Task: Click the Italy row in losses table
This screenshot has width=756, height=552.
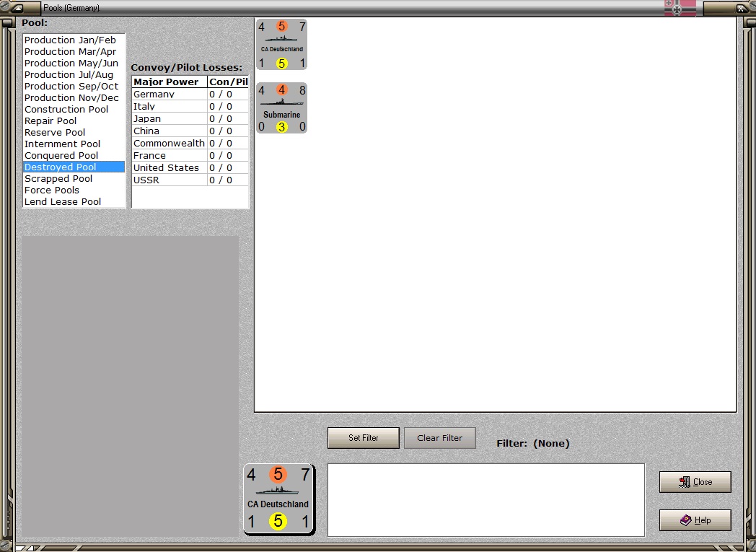Action: 190,107
